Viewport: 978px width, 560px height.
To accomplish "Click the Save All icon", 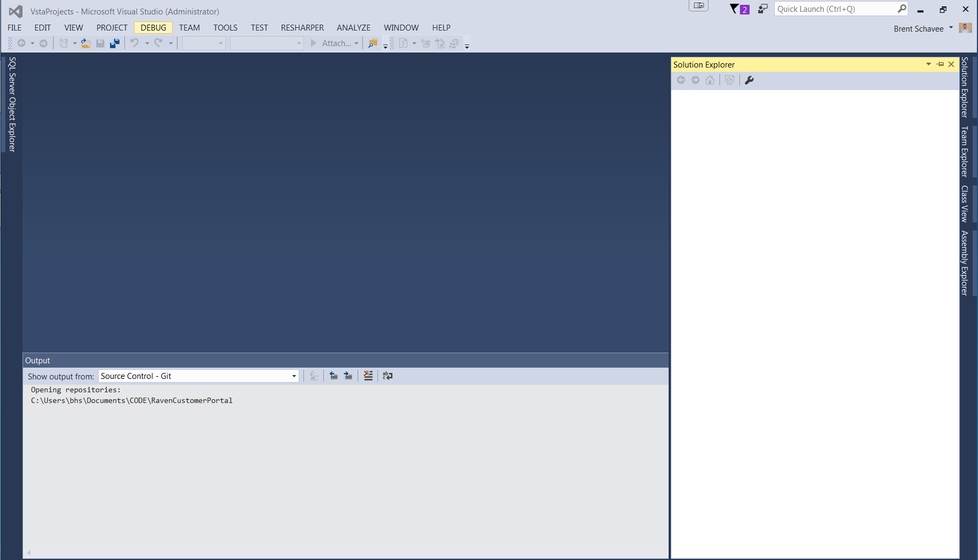I will pos(115,43).
